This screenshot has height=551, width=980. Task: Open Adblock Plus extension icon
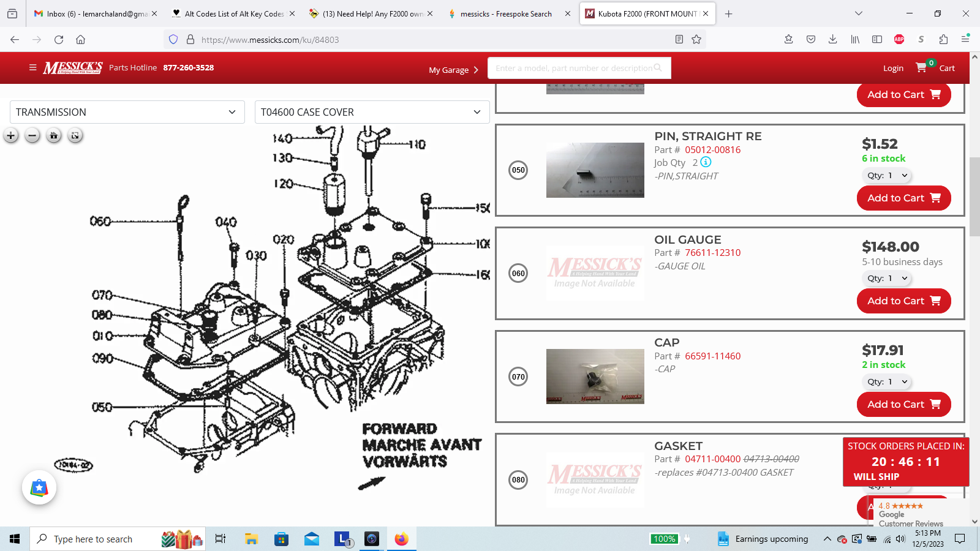(899, 40)
